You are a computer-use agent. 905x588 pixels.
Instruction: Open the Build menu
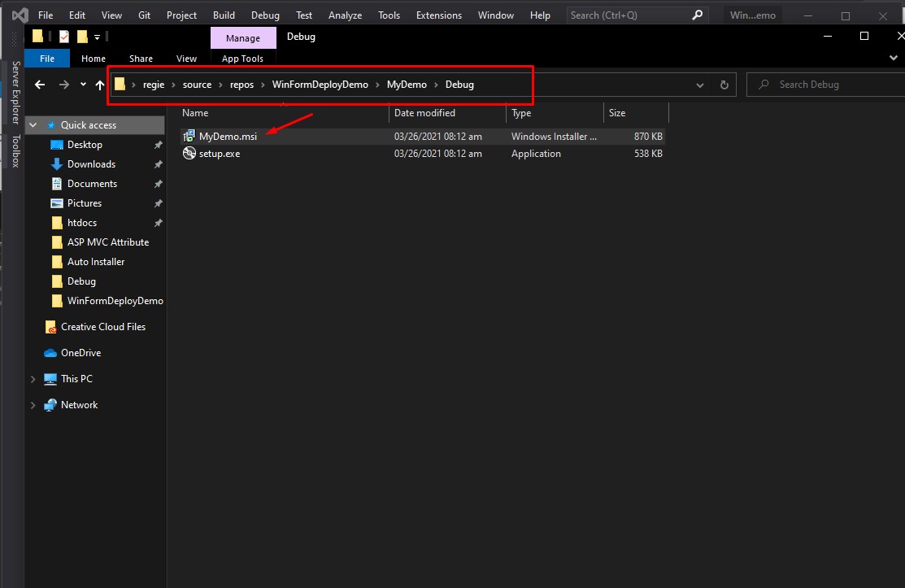click(224, 15)
